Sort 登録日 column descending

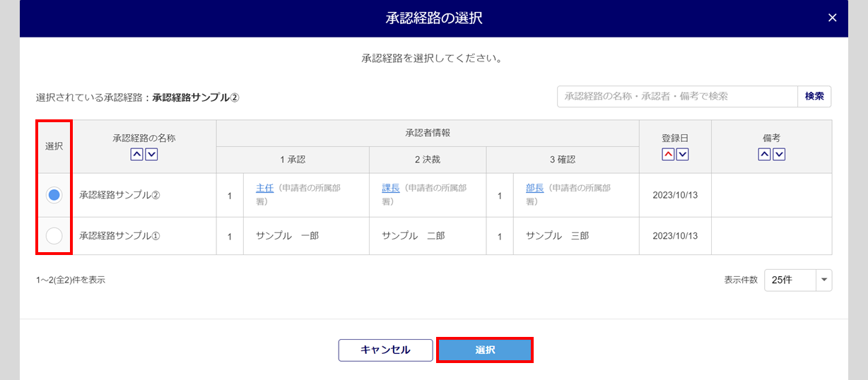[682, 155]
